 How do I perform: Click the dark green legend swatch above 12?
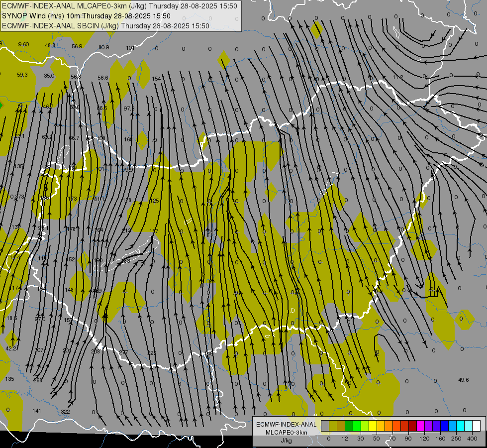point(349,426)
